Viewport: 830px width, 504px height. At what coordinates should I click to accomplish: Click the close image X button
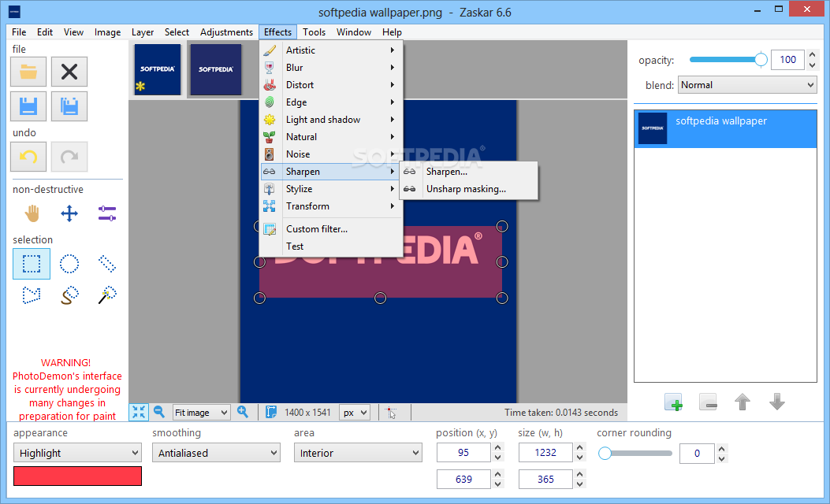click(x=69, y=72)
